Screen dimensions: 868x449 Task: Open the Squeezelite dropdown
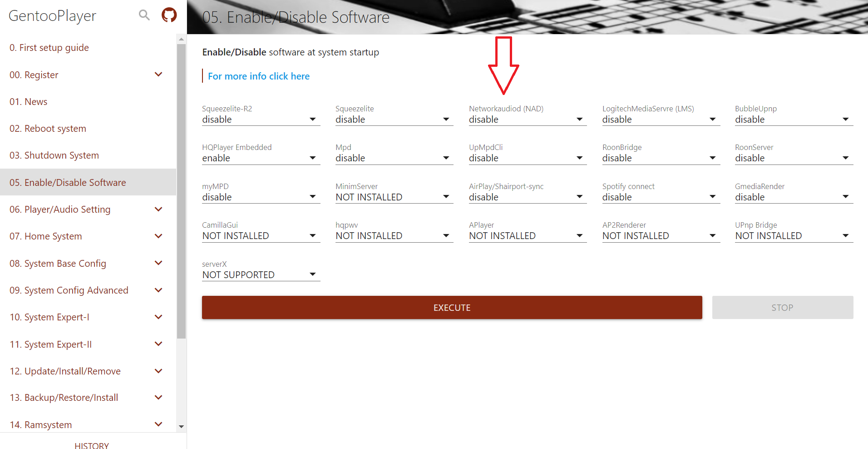pyautogui.click(x=394, y=120)
